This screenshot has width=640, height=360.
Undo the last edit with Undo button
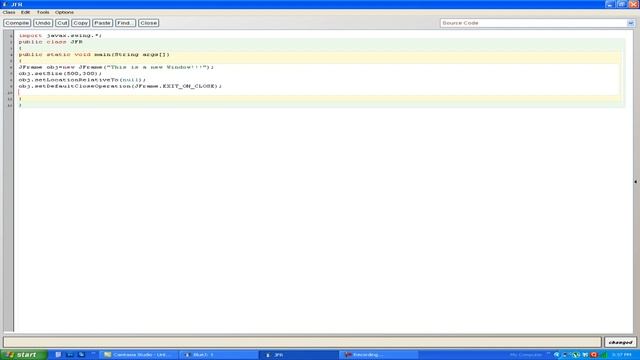[x=43, y=23]
